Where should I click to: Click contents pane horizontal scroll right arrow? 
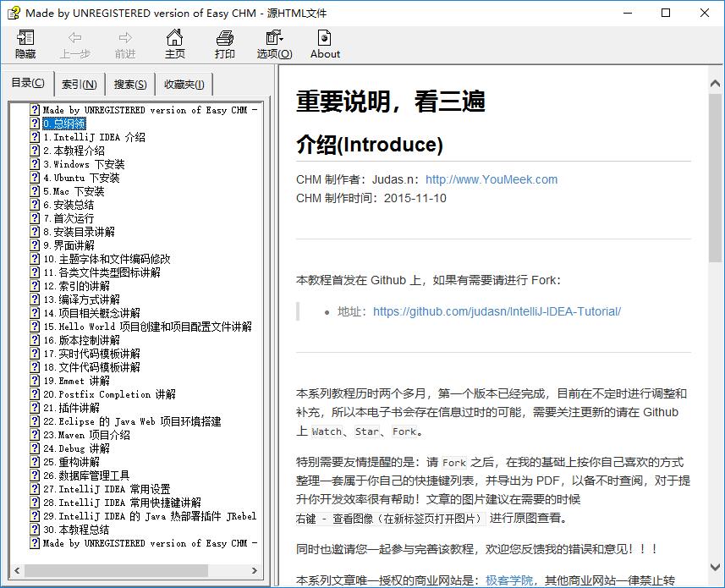click(255, 570)
